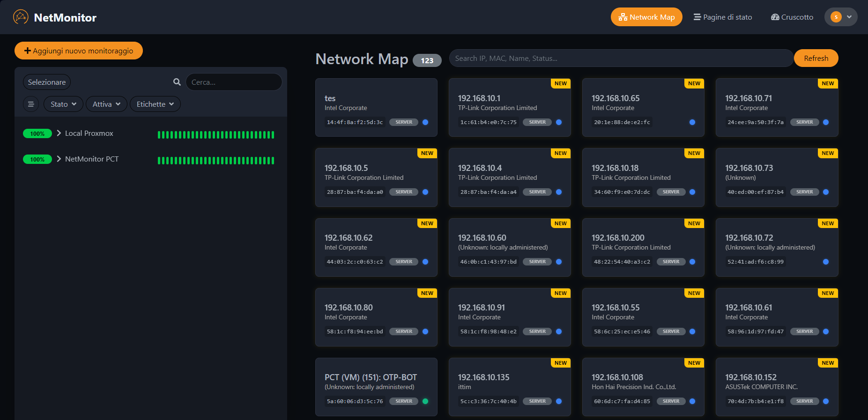Click SERVER tag on 192.168.10.80 card
The height and width of the screenshot is (420, 868).
[x=404, y=332]
